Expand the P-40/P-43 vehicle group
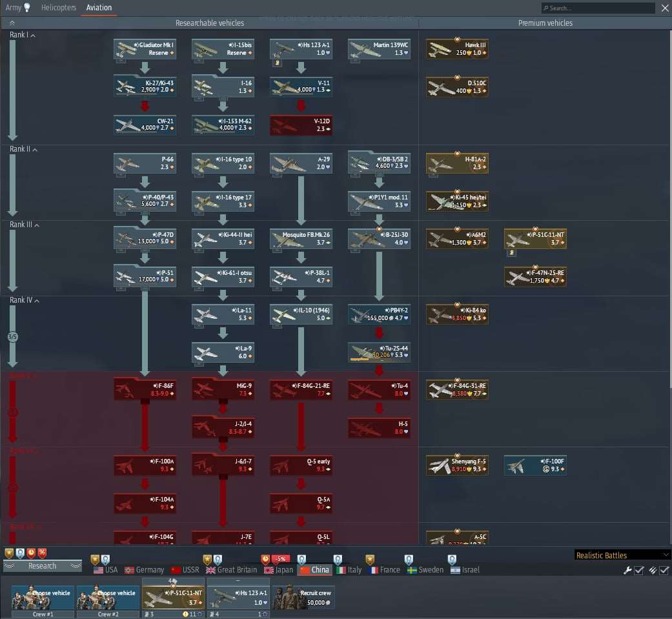Viewport: 672px width, 619px height. pos(145,201)
